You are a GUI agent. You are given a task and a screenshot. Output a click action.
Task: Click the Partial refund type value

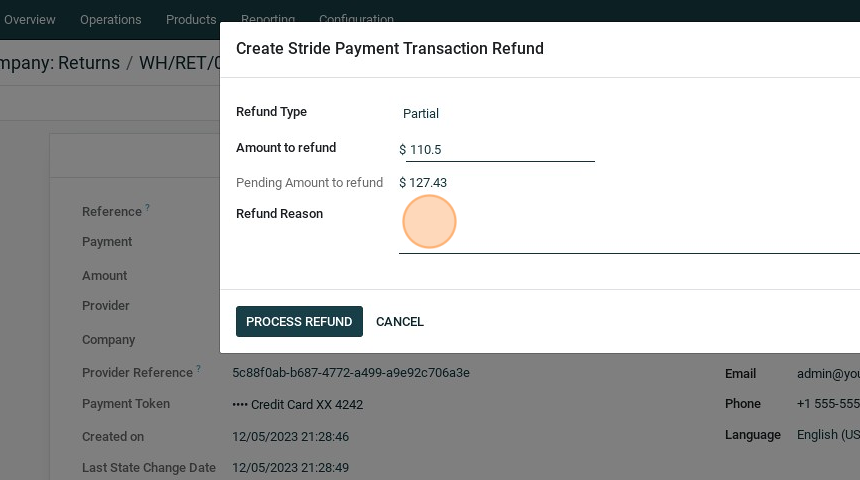pyautogui.click(x=421, y=114)
